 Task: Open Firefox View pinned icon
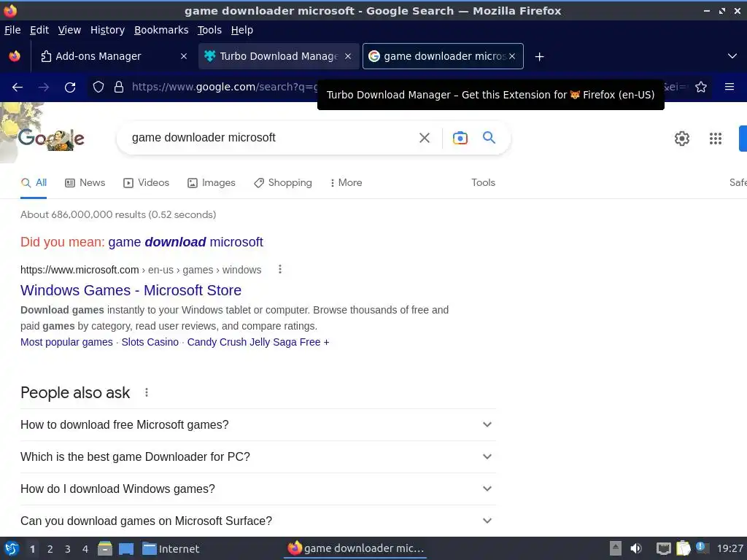click(x=15, y=56)
